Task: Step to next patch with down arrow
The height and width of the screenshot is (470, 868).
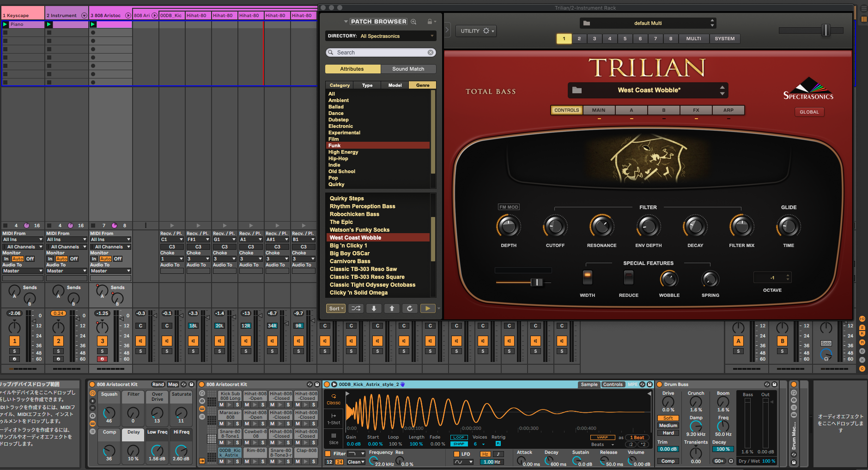Action: click(x=374, y=308)
